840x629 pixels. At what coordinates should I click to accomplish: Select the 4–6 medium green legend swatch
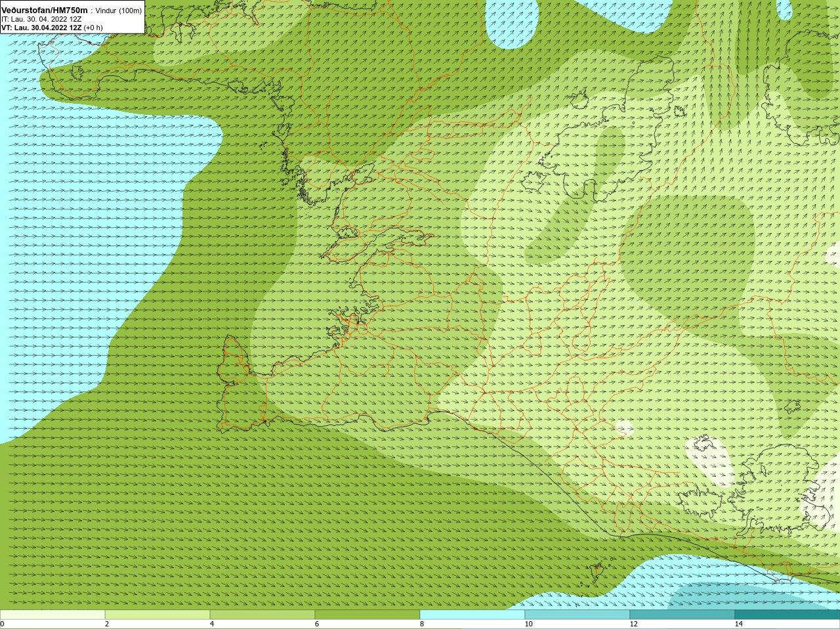tap(262, 615)
